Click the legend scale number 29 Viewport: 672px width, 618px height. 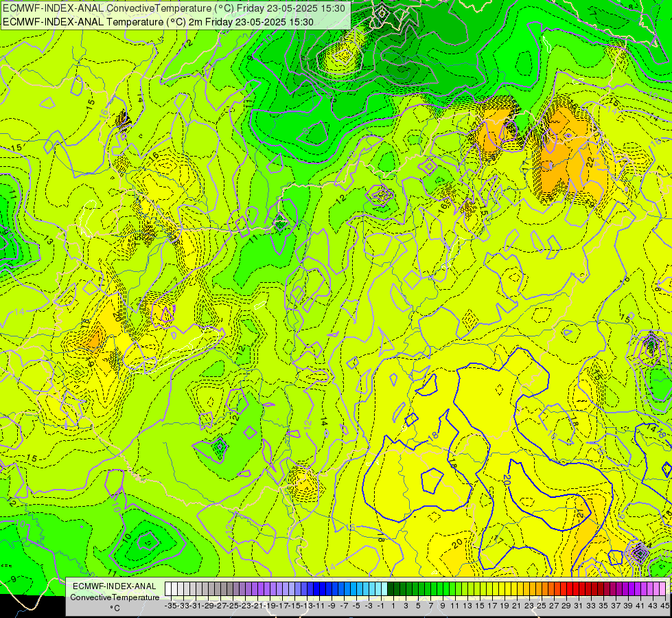point(566,606)
